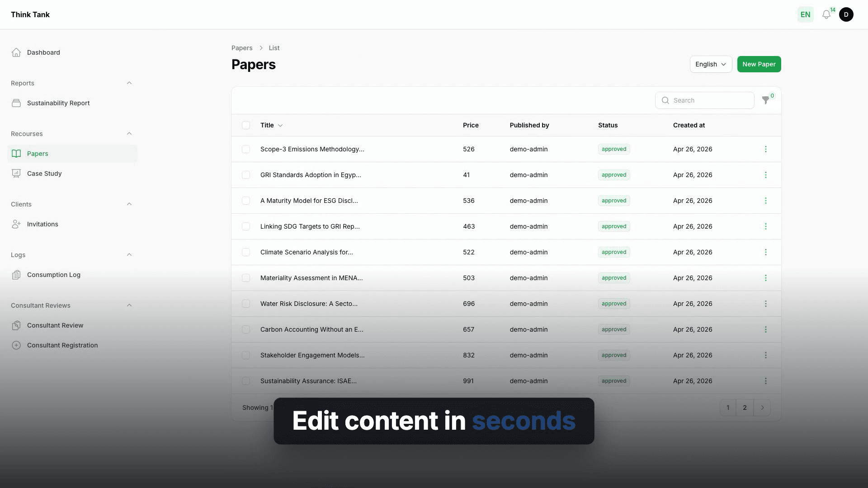This screenshot has width=868, height=488.
Task: Check the GRI Standards Adoption row
Action: click(246, 175)
